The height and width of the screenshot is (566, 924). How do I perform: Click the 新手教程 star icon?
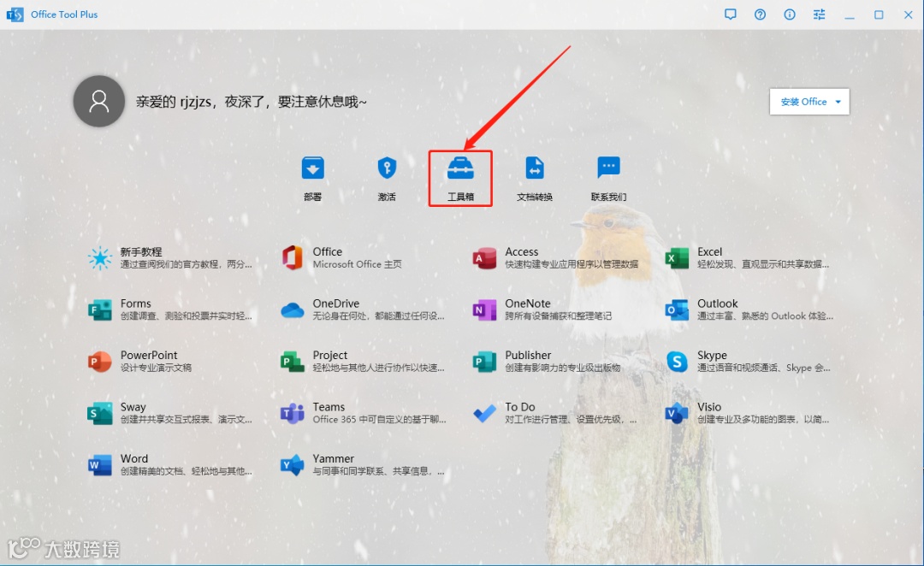tap(99, 258)
